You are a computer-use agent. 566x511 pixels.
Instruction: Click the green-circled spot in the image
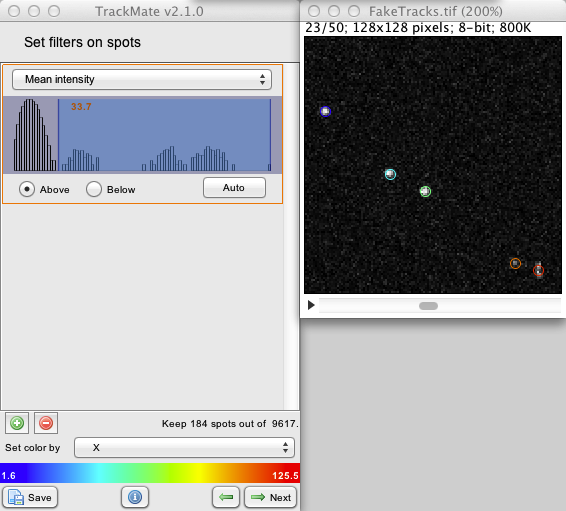426,191
